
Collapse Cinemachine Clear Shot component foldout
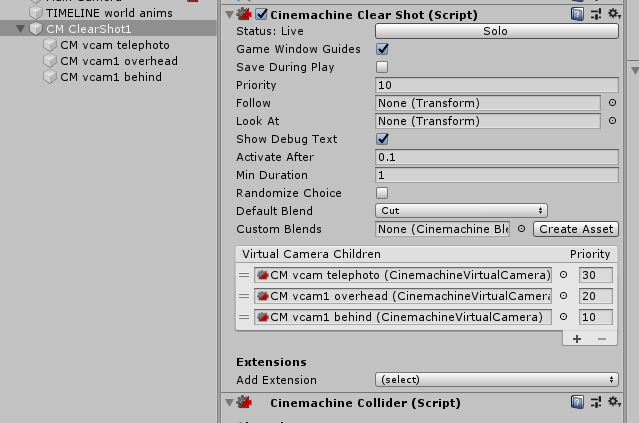[x=229, y=15]
